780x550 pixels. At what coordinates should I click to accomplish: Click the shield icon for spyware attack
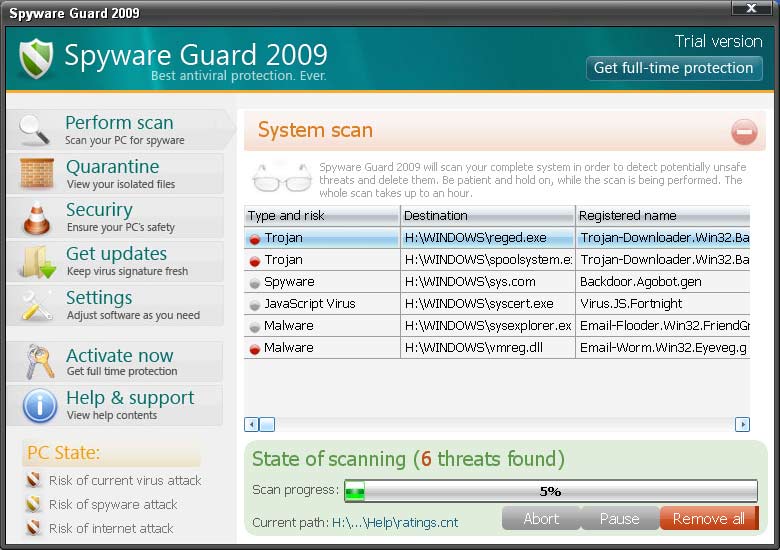pos(34,504)
